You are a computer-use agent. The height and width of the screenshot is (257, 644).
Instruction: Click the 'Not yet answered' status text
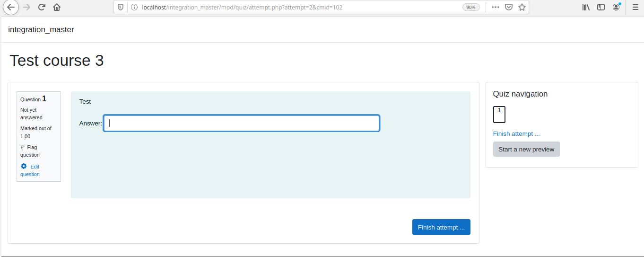coord(31,114)
